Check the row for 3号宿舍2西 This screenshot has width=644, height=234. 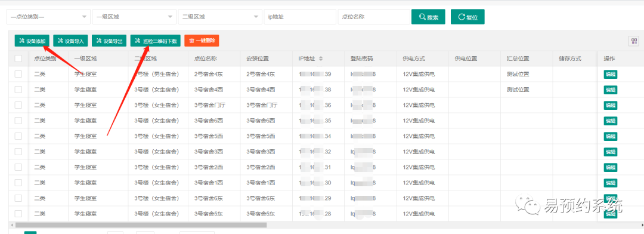coord(18,167)
